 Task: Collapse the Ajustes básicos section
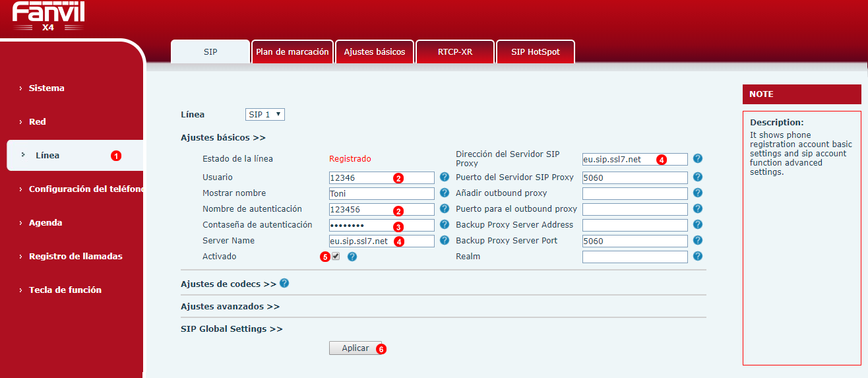coord(223,138)
